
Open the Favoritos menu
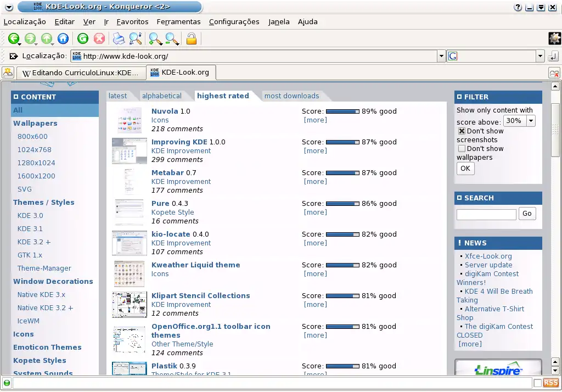point(132,22)
